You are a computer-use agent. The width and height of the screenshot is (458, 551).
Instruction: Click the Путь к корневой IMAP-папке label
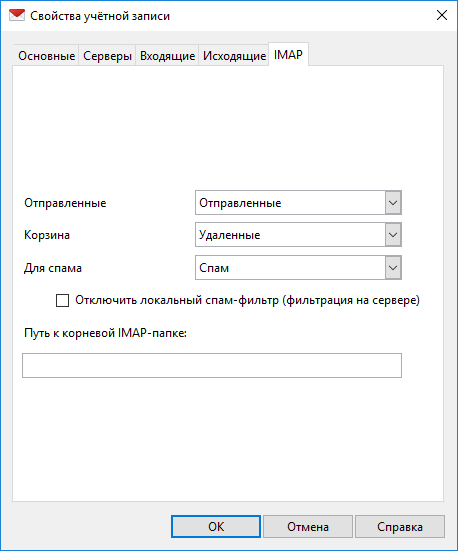(x=105, y=333)
